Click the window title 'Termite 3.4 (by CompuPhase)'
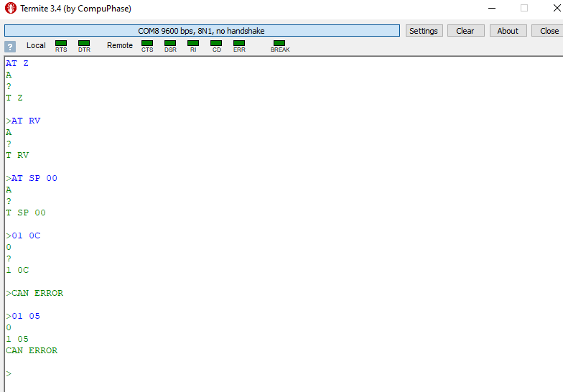The height and width of the screenshot is (392, 563). click(x=76, y=9)
